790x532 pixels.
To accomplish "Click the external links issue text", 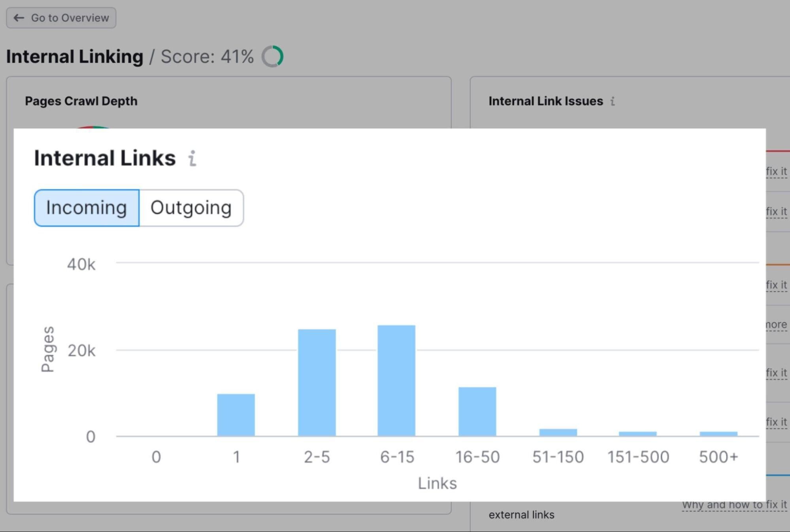I will 521,515.
